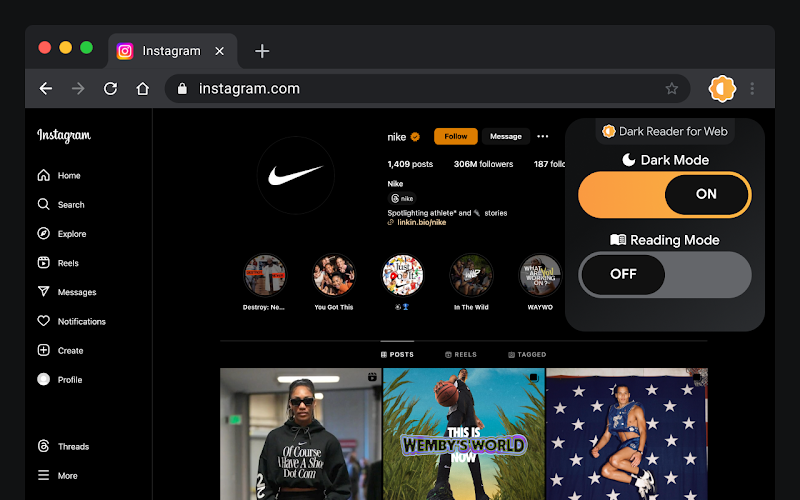Open the stars backdrop athlete post

(x=627, y=434)
